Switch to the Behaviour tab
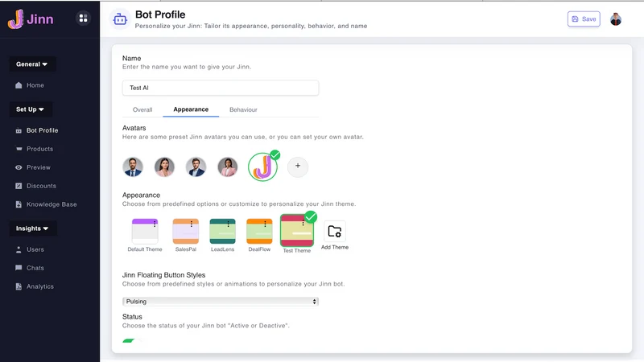This screenshot has height=362, width=644. (244, 109)
